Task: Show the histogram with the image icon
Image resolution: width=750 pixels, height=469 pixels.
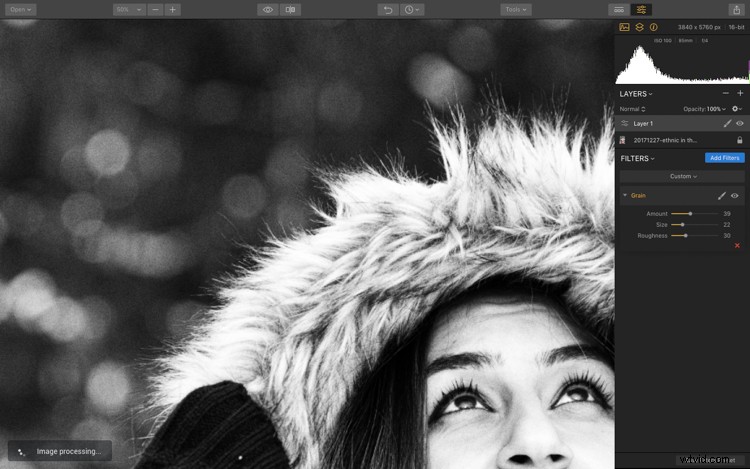Action: (625, 27)
